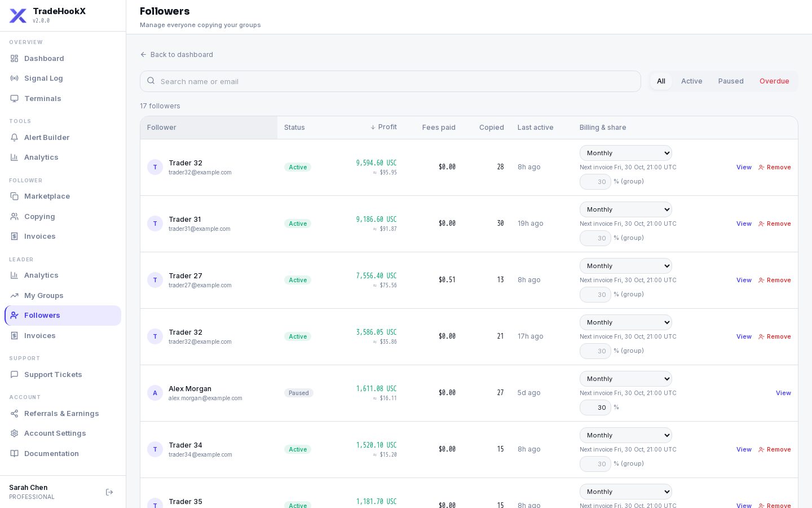Sort by Copied column header

pos(492,128)
